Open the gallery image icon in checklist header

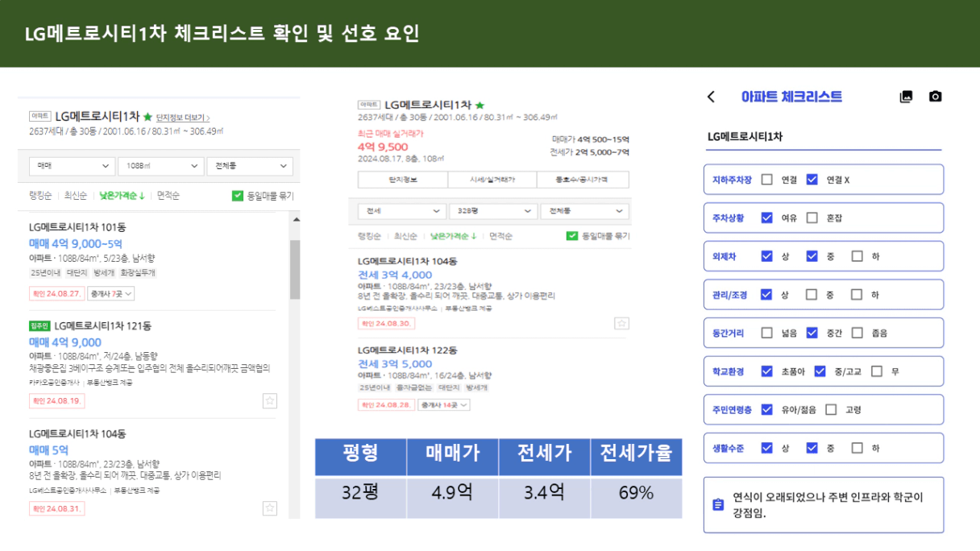(906, 97)
